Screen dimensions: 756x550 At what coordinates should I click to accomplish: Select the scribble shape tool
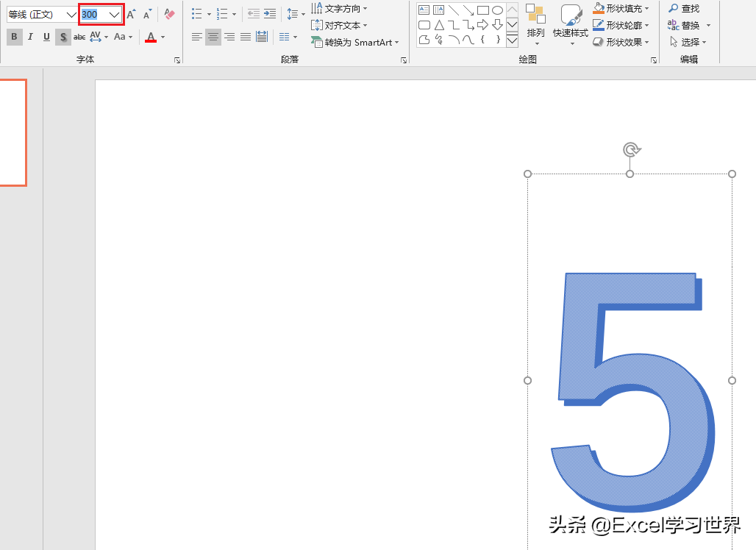pyautogui.click(x=439, y=40)
